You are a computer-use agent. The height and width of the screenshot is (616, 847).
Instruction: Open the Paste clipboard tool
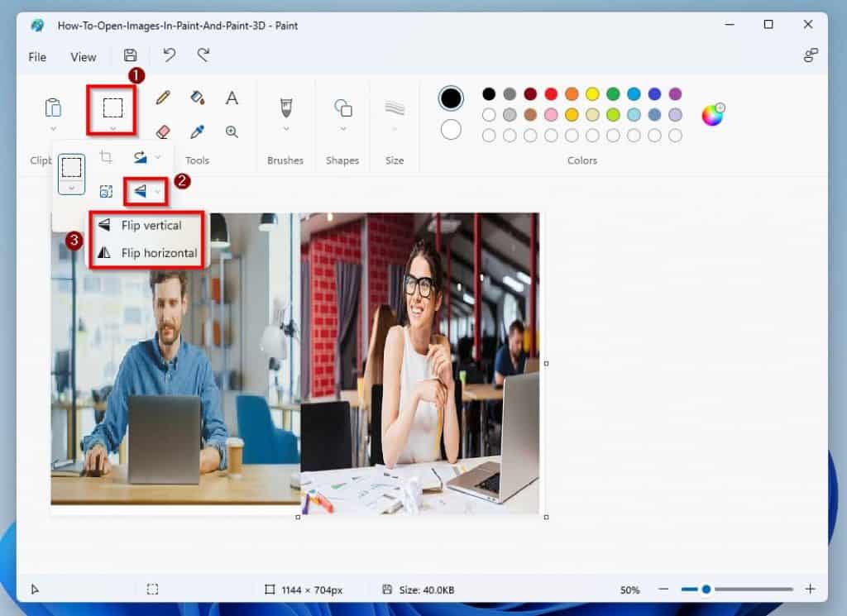53,107
